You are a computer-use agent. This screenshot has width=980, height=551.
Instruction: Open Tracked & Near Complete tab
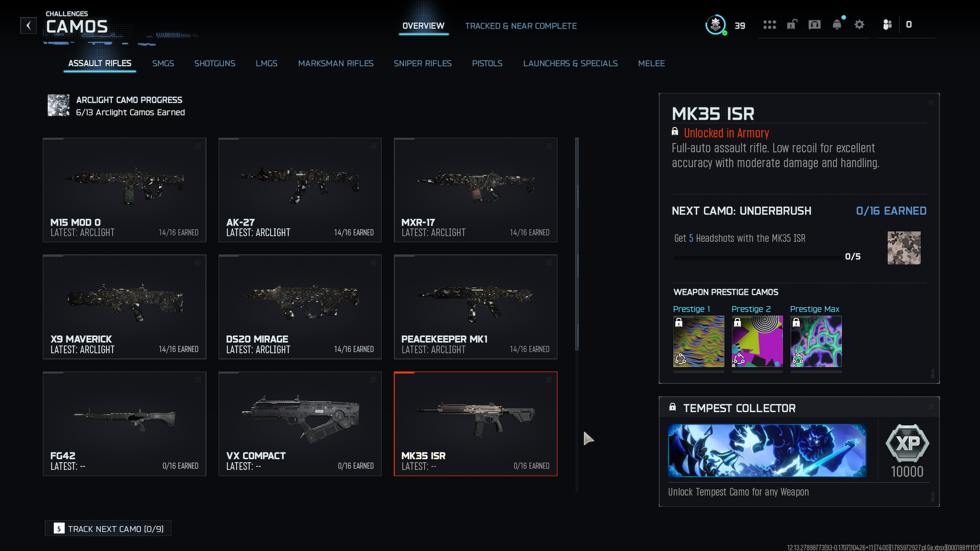(x=521, y=26)
